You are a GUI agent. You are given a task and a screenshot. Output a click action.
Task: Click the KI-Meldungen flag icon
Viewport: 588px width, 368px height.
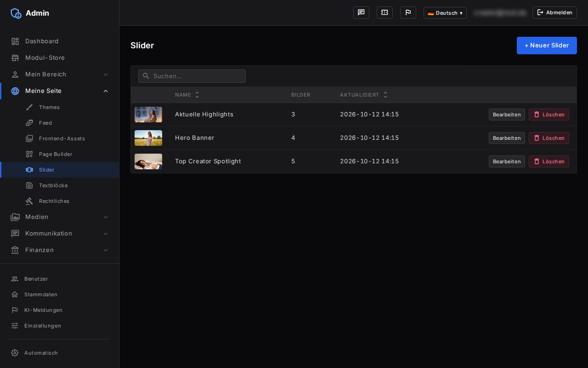(x=15, y=310)
